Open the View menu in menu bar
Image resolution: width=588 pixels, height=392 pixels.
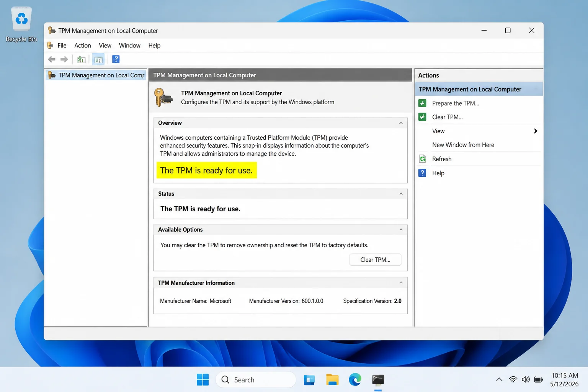pos(105,46)
